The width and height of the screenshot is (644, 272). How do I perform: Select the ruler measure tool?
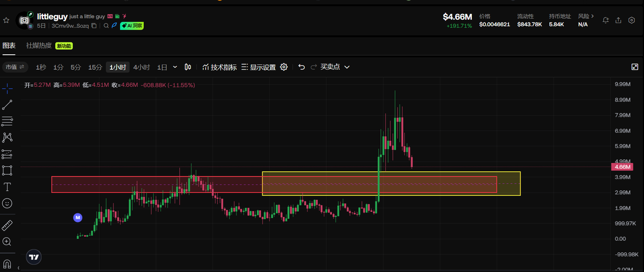click(x=7, y=225)
